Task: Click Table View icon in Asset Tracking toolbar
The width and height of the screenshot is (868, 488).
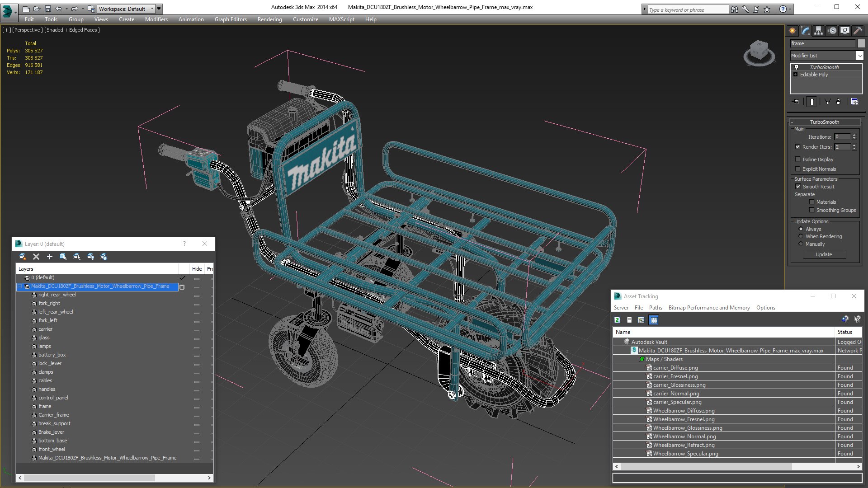Action: (x=654, y=320)
